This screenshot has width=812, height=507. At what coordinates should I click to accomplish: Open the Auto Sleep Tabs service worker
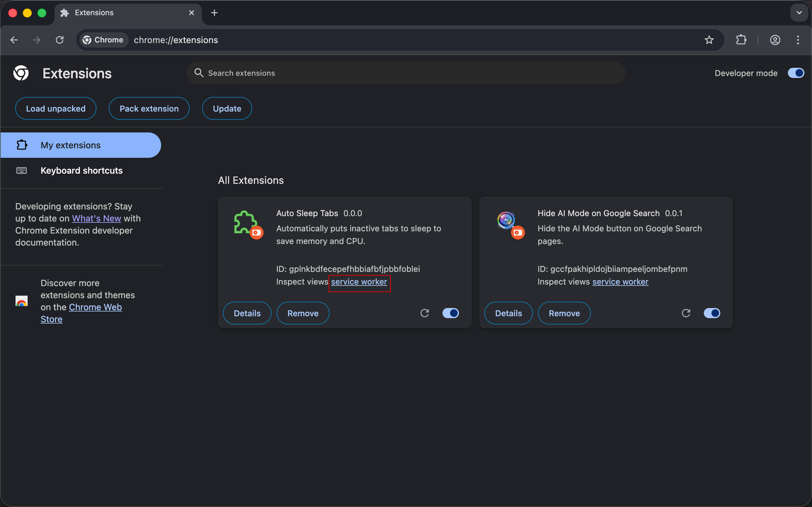click(359, 282)
